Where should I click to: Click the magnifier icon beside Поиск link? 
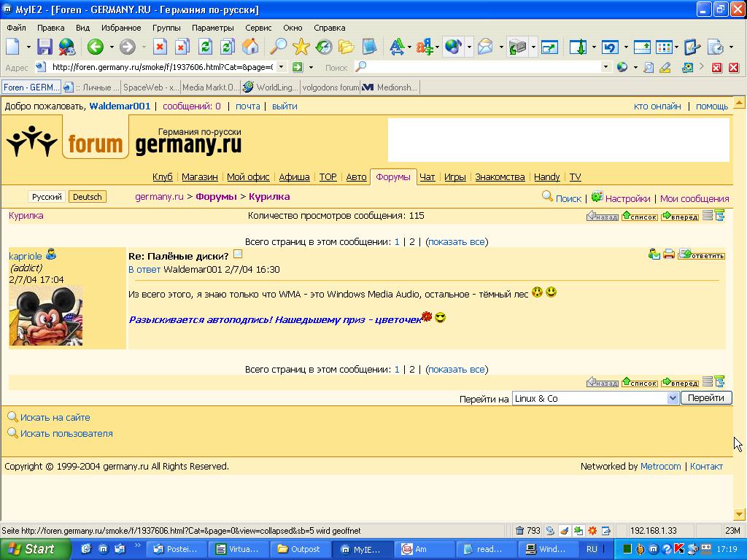(x=547, y=195)
